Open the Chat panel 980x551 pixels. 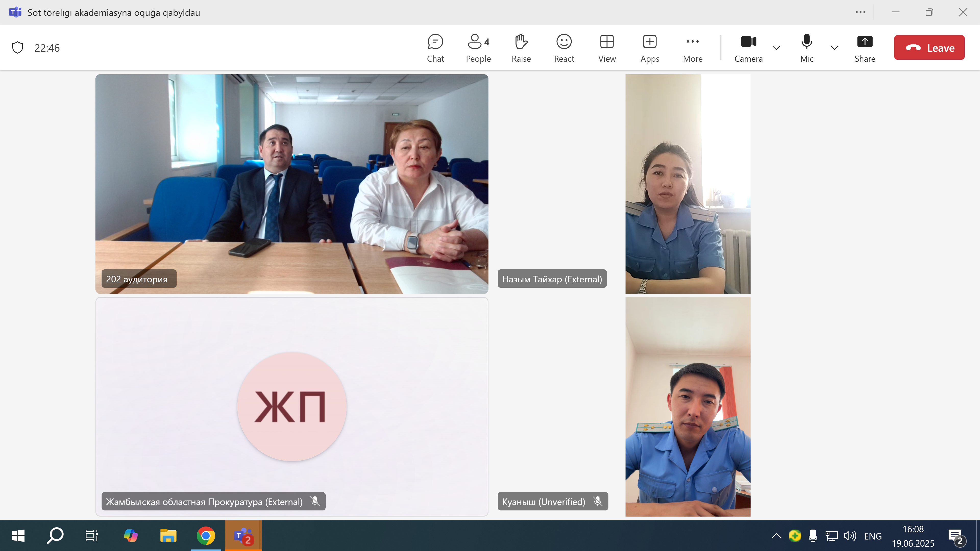point(435,48)
